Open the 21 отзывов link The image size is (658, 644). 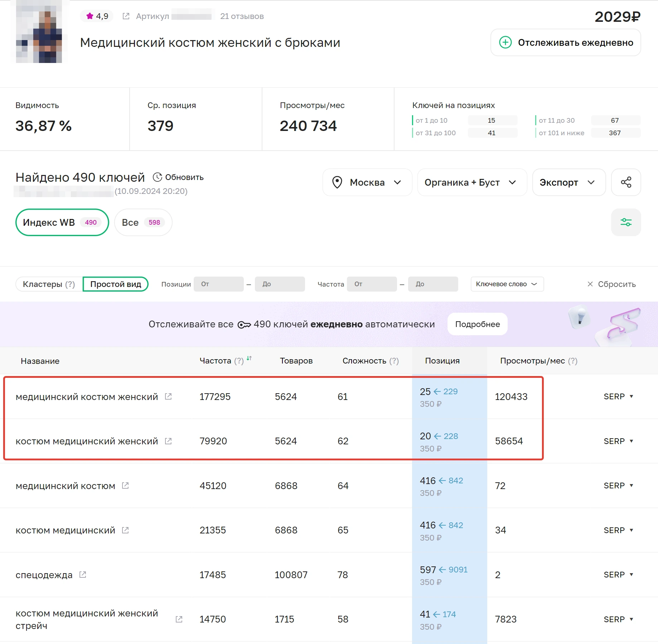tap(242, 16)
